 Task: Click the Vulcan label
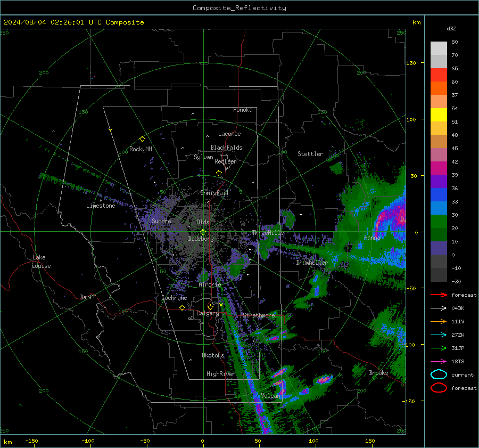(x=270, y=396)
